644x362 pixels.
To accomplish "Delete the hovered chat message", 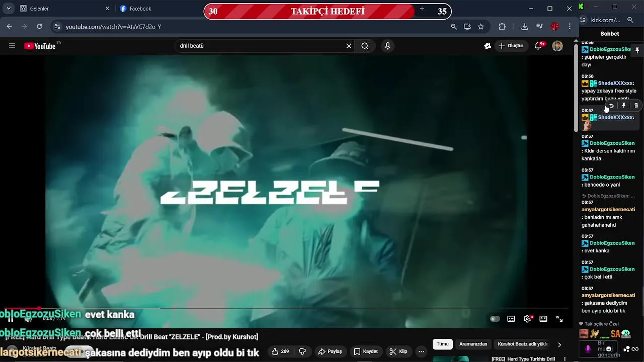I will [x=636, y=106].
